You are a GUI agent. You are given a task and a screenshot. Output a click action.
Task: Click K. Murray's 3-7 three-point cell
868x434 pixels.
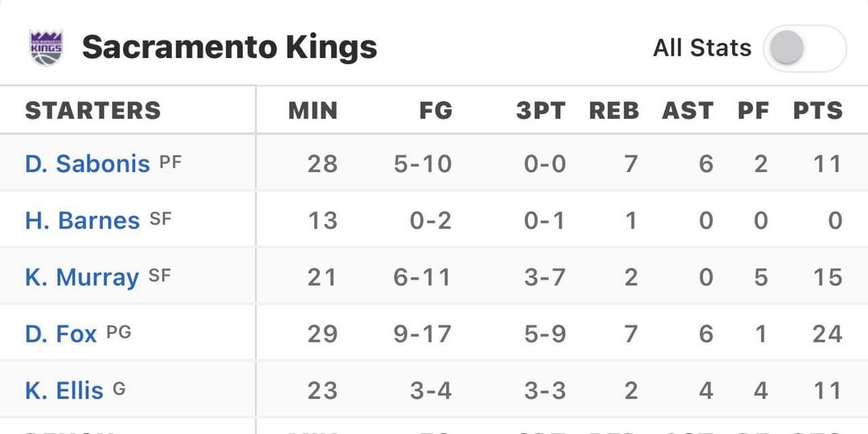tap(545, 277)
